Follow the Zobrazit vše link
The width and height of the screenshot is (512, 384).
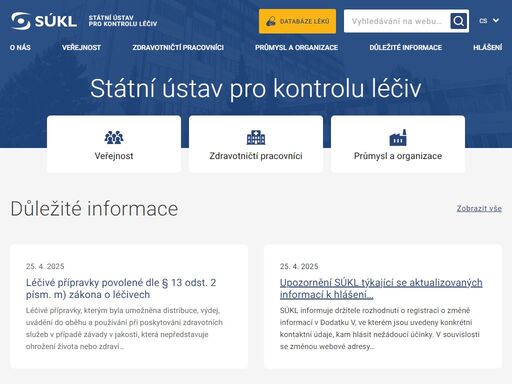pyautogui.click(x=479, y=208)
